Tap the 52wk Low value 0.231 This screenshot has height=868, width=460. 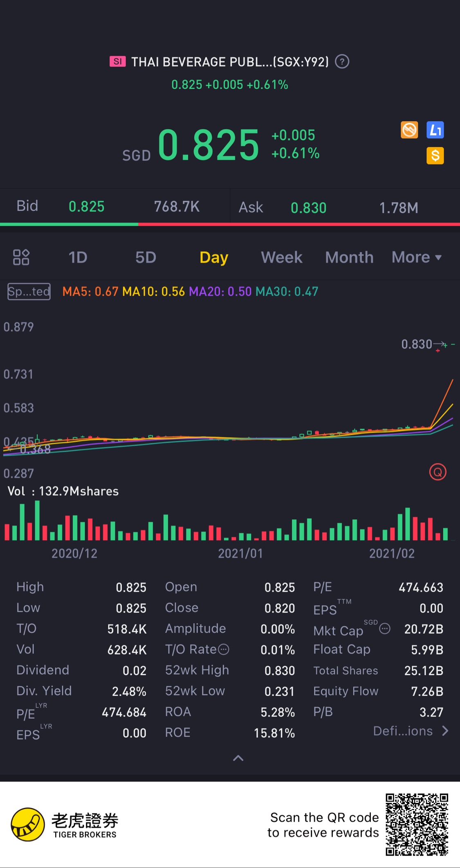click(280, 691)
